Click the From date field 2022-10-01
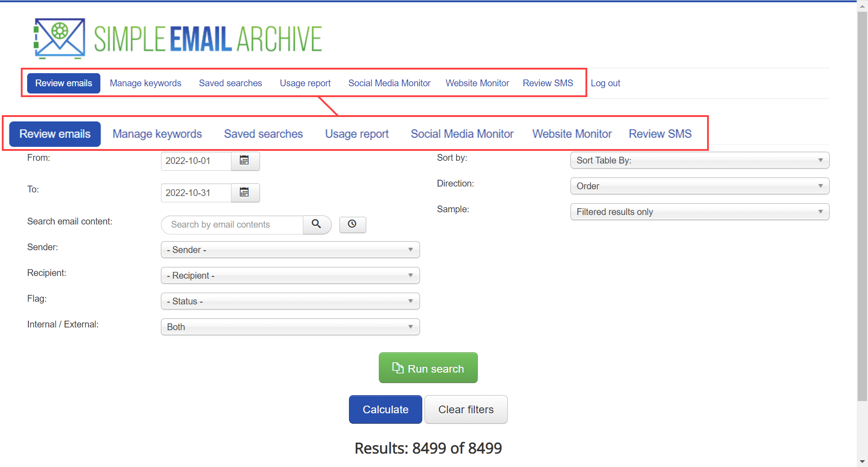Viewport: 868px width, 467px height. click(196, 161)
